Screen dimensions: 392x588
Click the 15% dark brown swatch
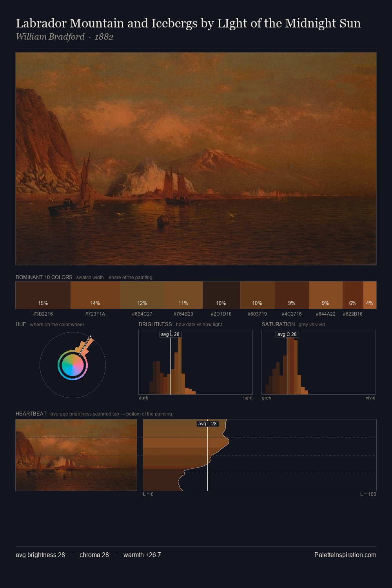(x=43, y=295)
